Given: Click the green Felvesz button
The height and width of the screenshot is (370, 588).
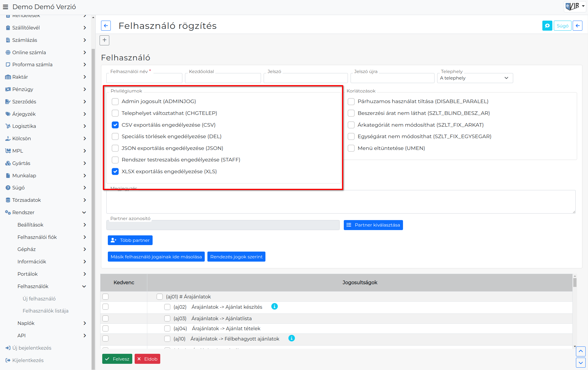Looking at the screenshot, I should (x=117, y=359).
